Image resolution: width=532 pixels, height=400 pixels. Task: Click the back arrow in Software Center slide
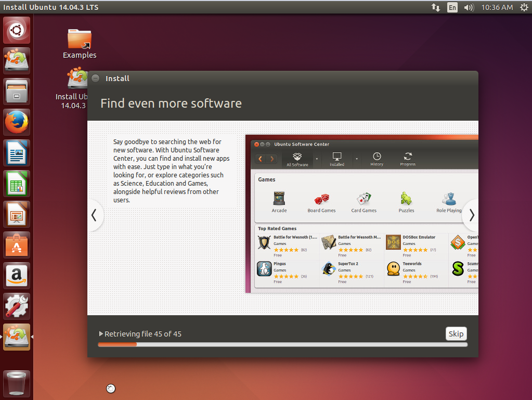click(x=260, y=159)
